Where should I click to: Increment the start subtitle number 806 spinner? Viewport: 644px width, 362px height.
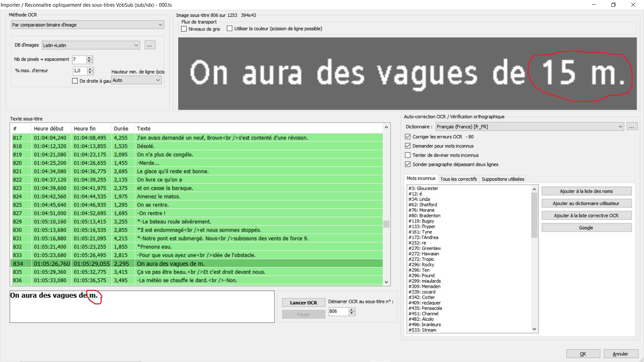(352, 310)
